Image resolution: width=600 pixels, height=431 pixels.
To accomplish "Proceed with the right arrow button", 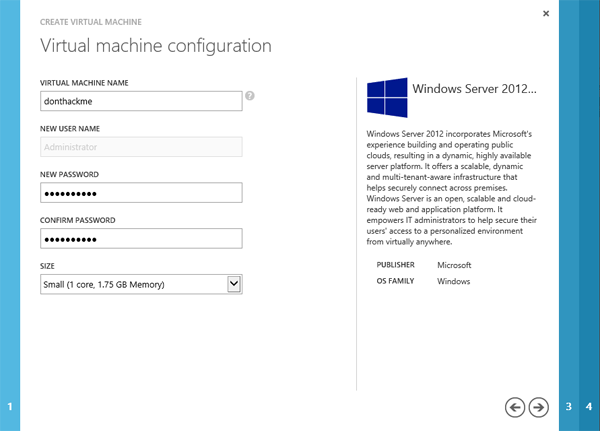I will [539, 406].
